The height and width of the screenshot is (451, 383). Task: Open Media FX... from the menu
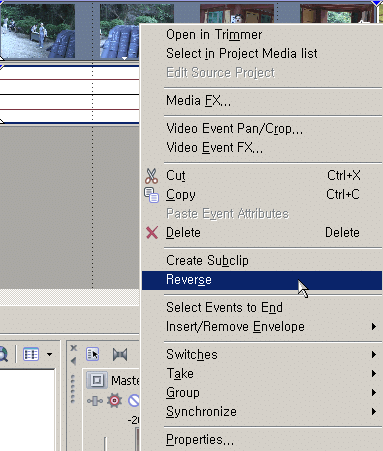tap(262, 101)
